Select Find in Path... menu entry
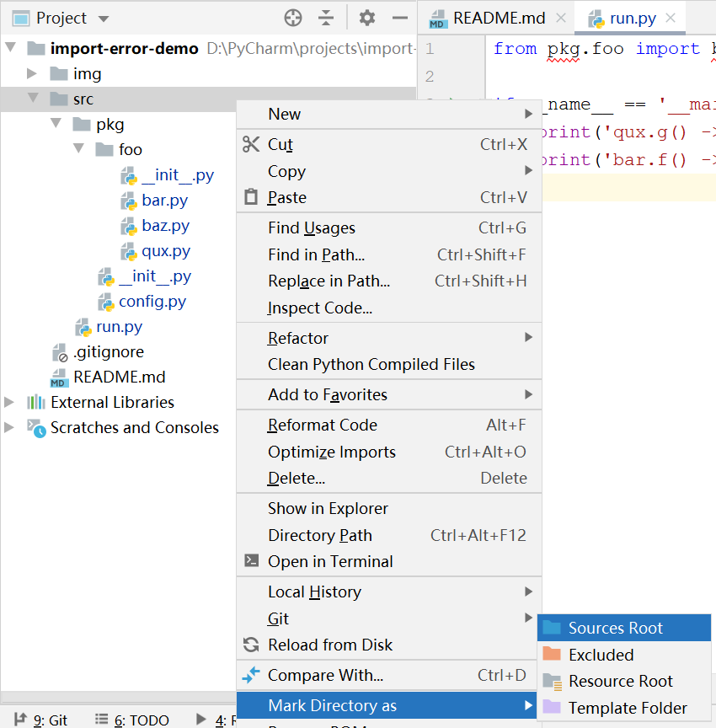 click(x=389, y=254)
